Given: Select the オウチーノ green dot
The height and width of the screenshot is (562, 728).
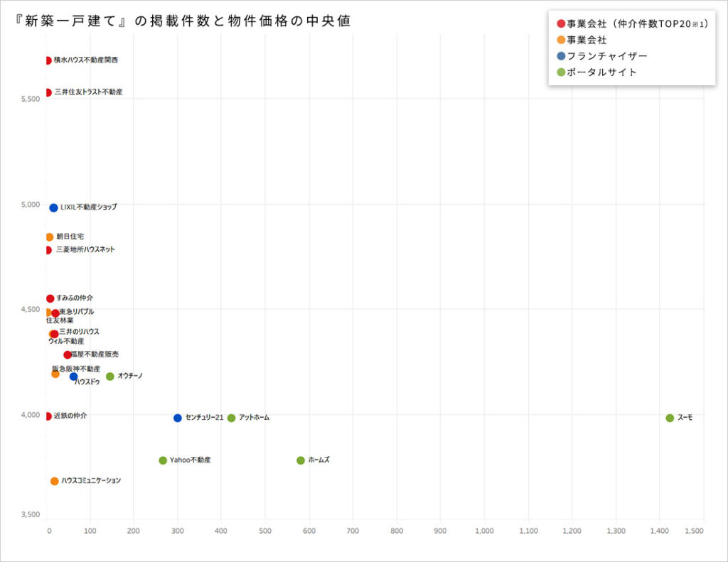Looking at the screenshot, I should tap(110, 377).
